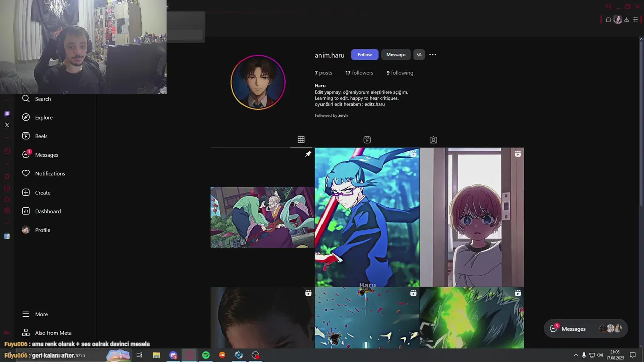Open the 17 followers list
This screenshot has height=362, width=644.
click(359, 73)
